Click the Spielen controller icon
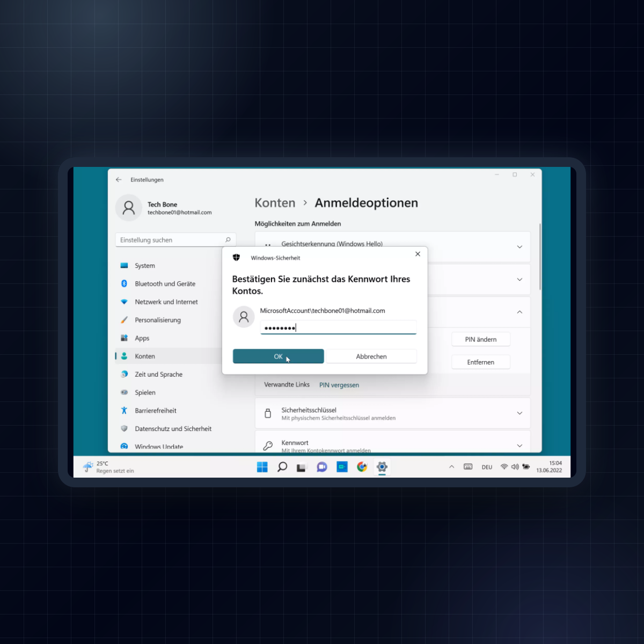644x644 pixels. tap(124, 392)
